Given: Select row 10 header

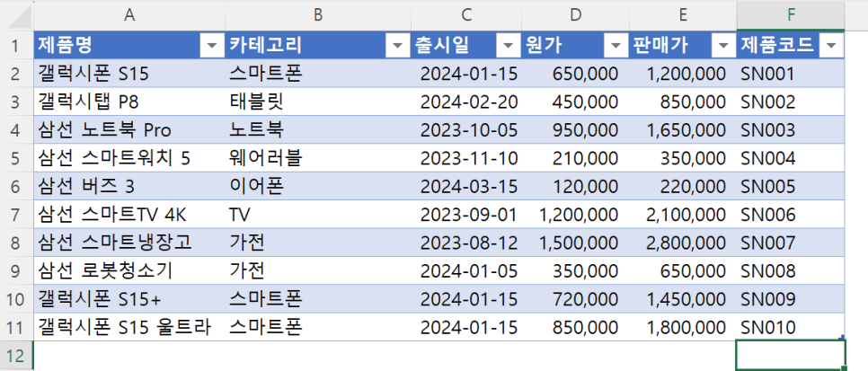Looking at the screenshot, I should [16, 299].
